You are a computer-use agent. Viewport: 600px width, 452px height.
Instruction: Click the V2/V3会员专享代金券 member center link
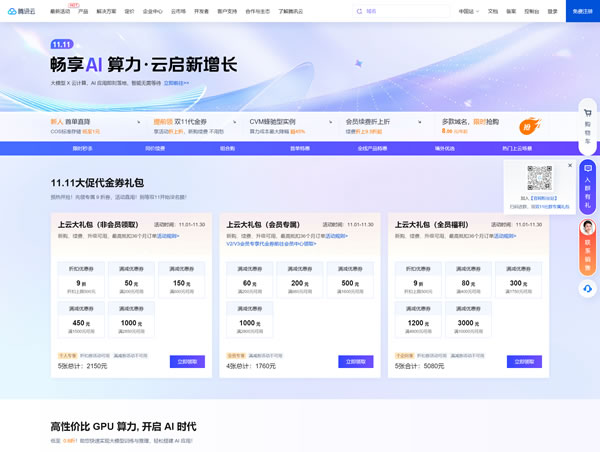point(271,244)
